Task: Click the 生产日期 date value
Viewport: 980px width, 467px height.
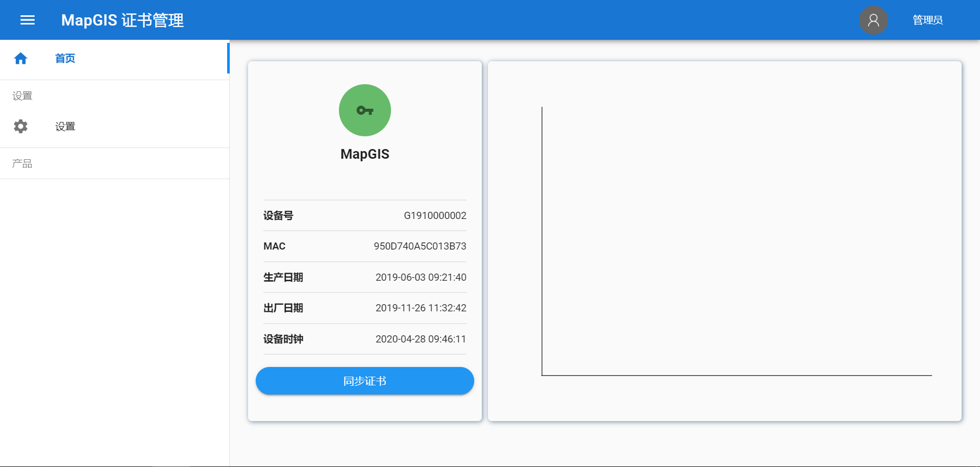Action: click(421, 277)
